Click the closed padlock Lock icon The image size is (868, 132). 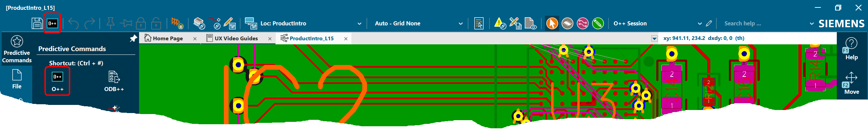pyautogui.click(x=141, y=23)
